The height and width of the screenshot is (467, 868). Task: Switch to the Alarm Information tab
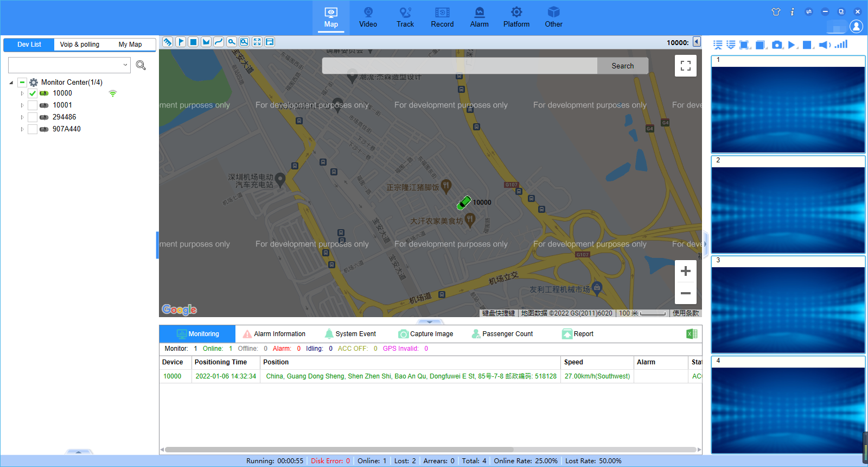click(274, 334)
